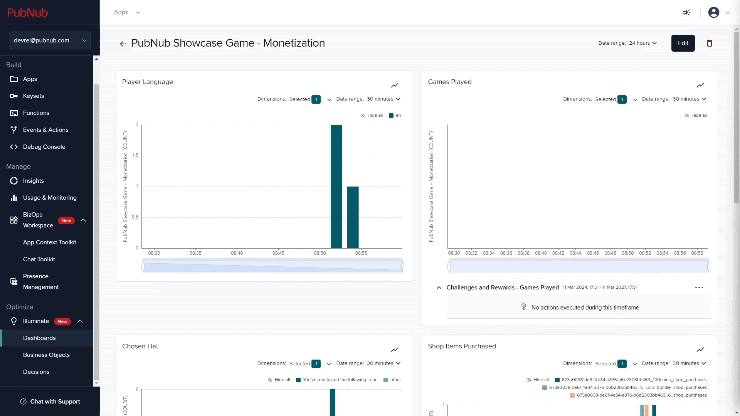This screenshot has width=740, height=416.
Task: Open Date range dropdown on Player Language card
Action: pos(368,100)
